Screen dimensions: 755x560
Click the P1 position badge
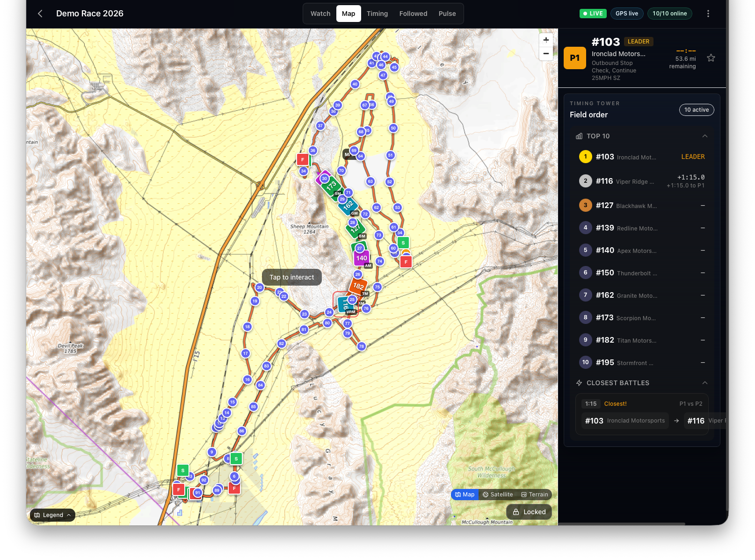click(575, 58)
